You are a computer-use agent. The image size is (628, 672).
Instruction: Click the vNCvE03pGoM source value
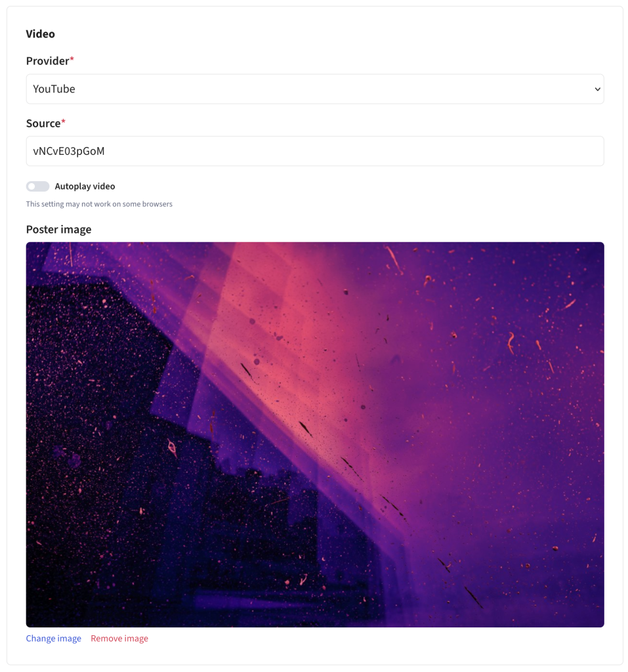coord(69,152)
